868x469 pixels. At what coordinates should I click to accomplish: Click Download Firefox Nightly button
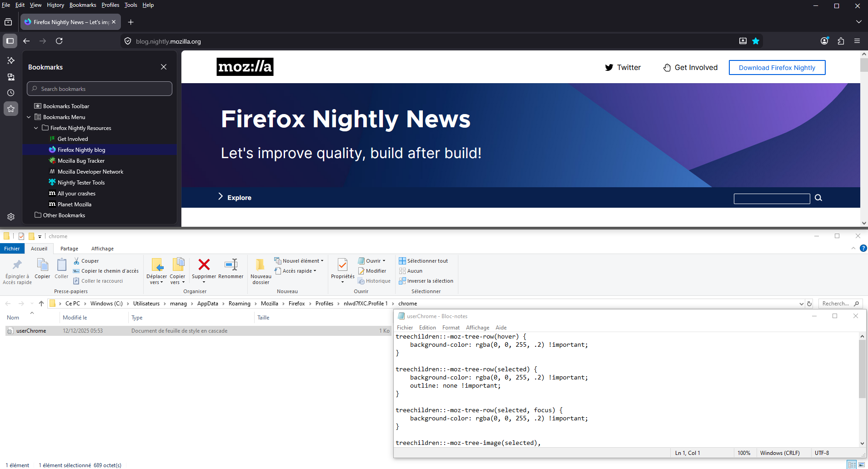(x=777, y=68)
